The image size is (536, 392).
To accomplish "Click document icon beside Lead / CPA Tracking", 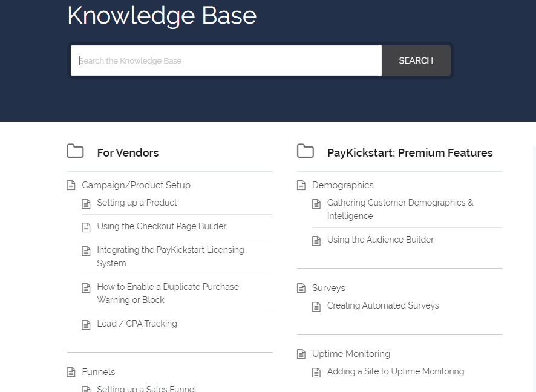I will click(86, 325).
